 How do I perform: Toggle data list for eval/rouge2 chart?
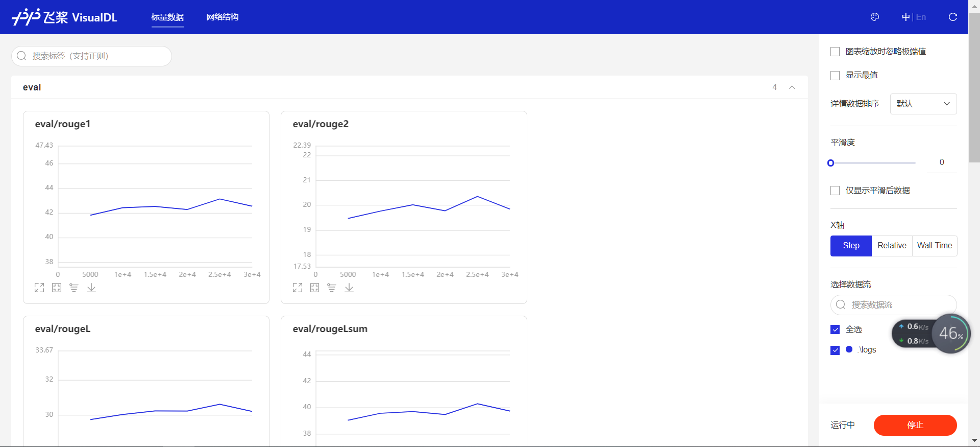(332, 288)
